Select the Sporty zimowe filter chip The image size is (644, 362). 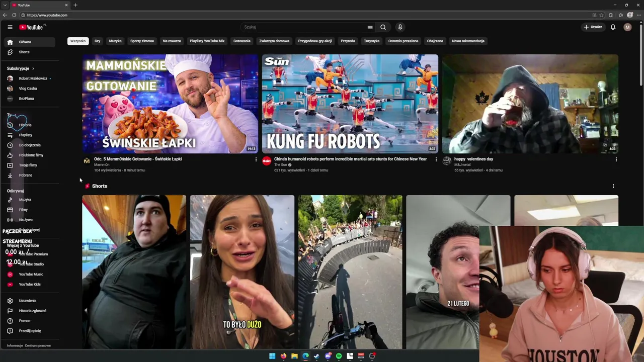(142, 41)
